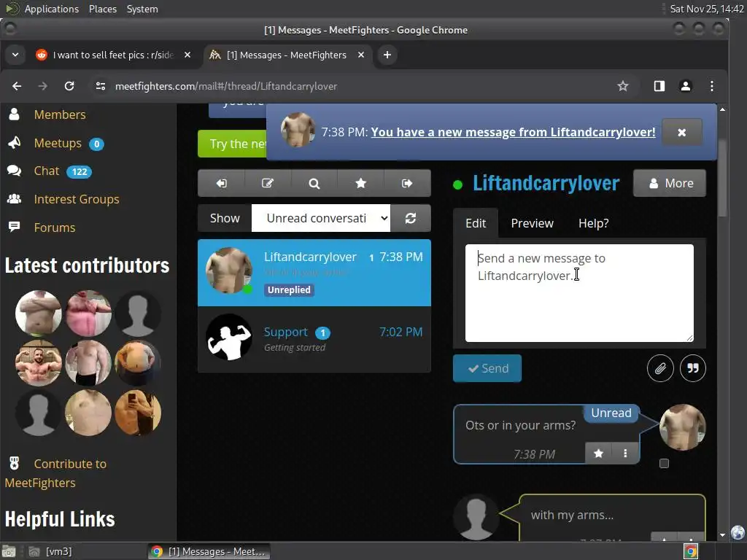Image resolution: width=747 pixels, height=560 pixels.
Task: Click the outbox arrow icon in messages toolbar
Action: point(407,183)
